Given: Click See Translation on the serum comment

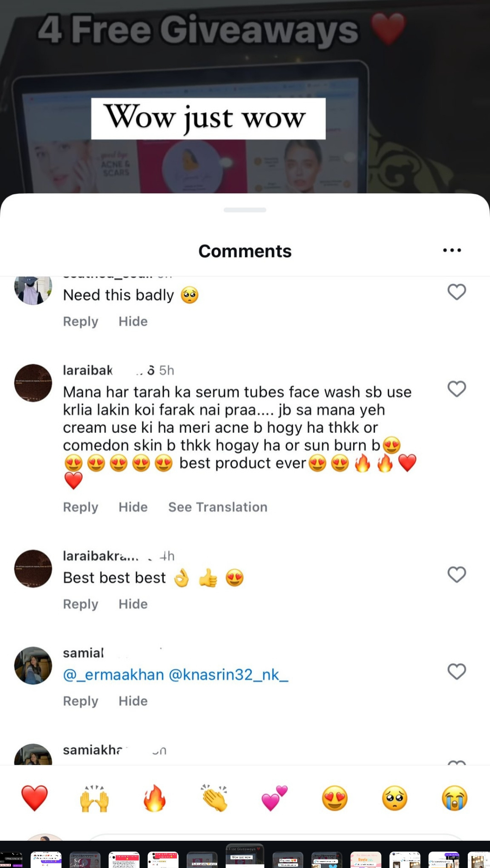Looking at the screenshot, I should pyautogui.click(x=218, y=507).
